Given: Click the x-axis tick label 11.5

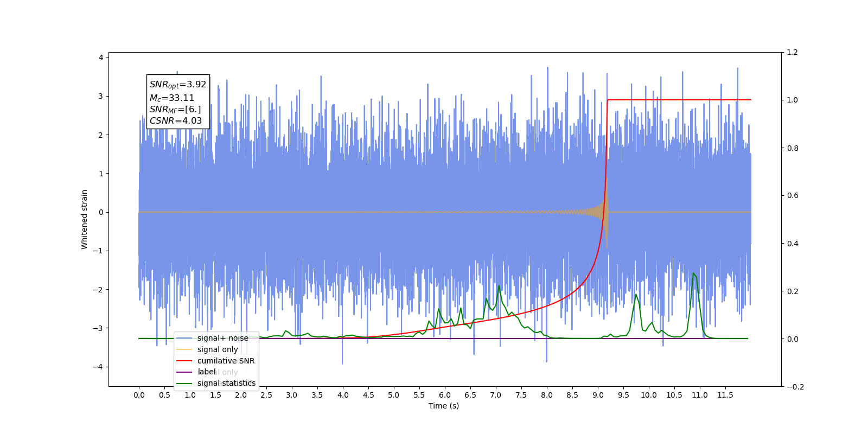Looking at the screenshot, I should click(x=725, y=395).
